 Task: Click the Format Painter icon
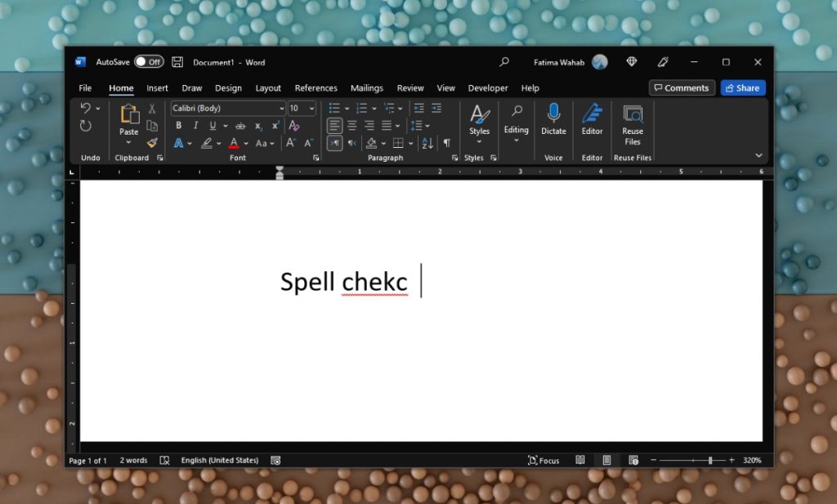153,142
